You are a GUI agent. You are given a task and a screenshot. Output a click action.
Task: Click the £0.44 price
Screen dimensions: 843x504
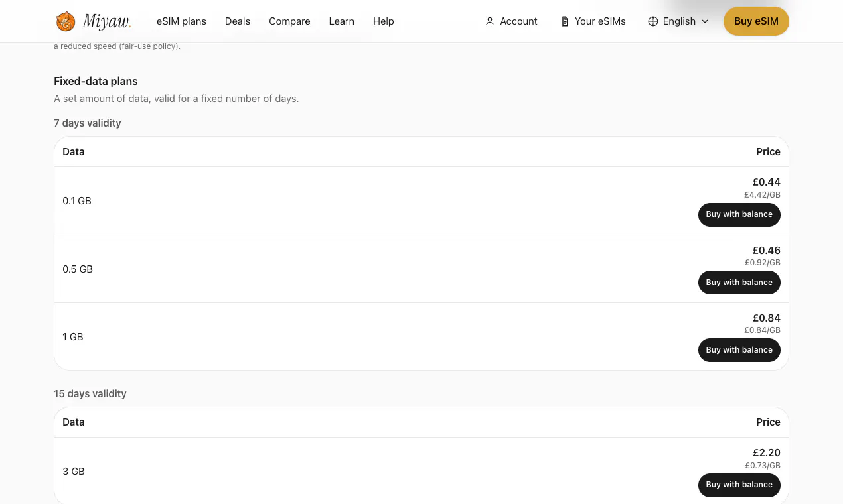click(x=766, y=182)
